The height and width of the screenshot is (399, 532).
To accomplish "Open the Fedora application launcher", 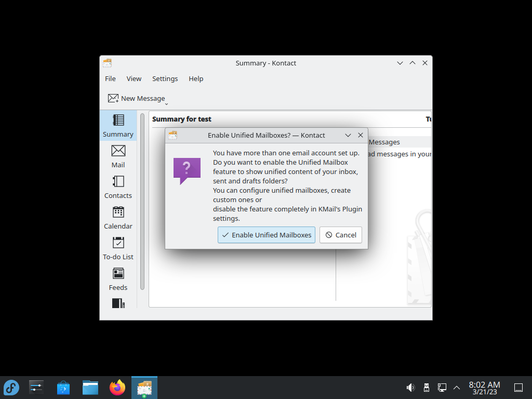I will (x=11, y=388).
